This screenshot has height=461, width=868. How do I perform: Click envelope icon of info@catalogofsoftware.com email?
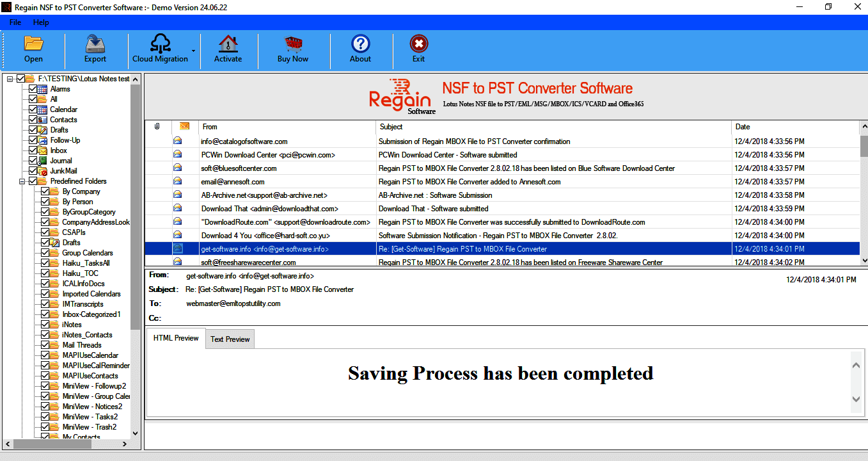click(x=177, y=141)
